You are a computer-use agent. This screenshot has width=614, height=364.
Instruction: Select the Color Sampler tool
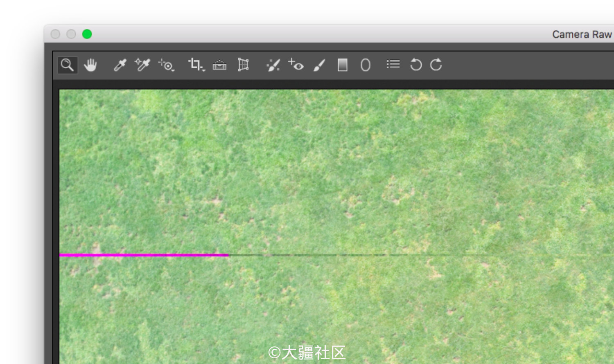pyautogui.click(x=142, y=65)
